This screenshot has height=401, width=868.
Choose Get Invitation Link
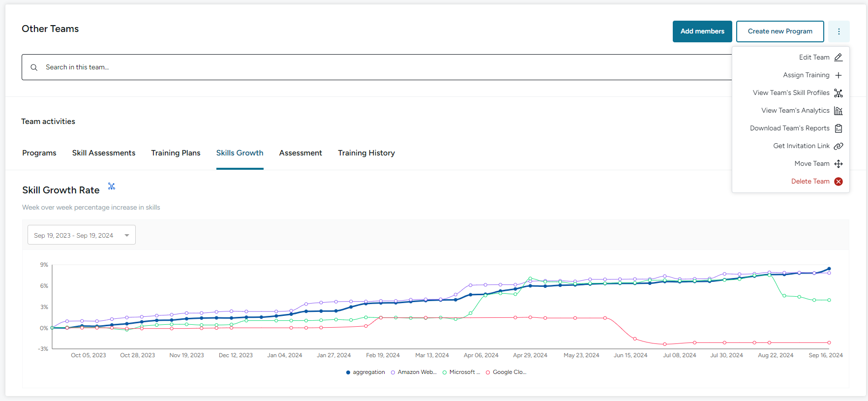[791, 146]
